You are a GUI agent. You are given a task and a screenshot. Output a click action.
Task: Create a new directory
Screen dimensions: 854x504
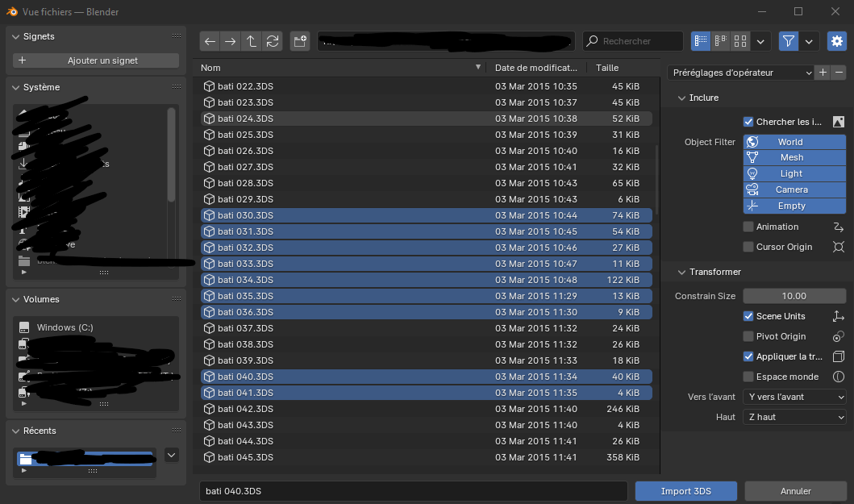tap(299, 41)
